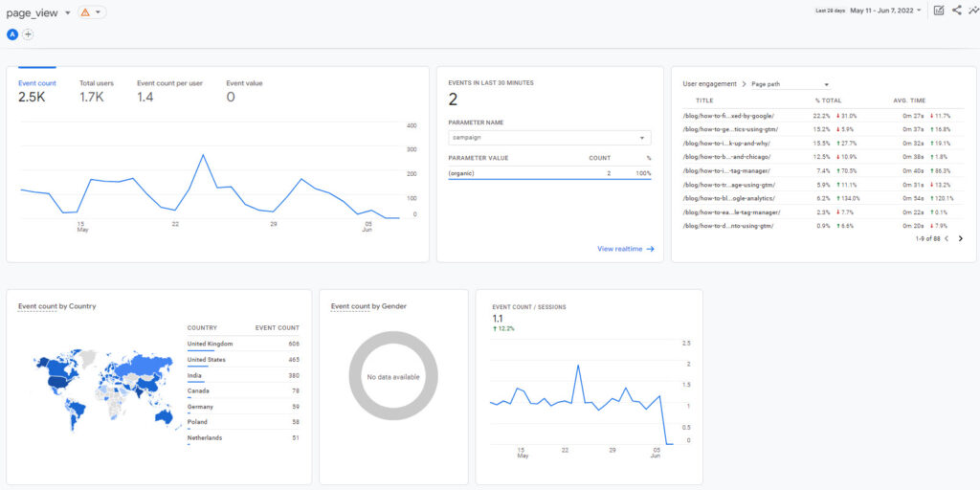Open the orange warning triangle dropdown
980x490 pixels.
92,12
